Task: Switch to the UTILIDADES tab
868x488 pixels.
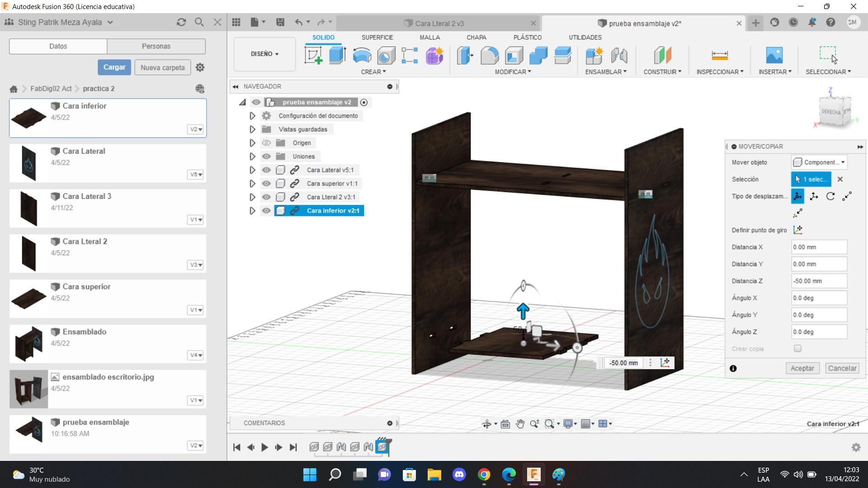Action: pyautogui.click(x=585, y=38)
